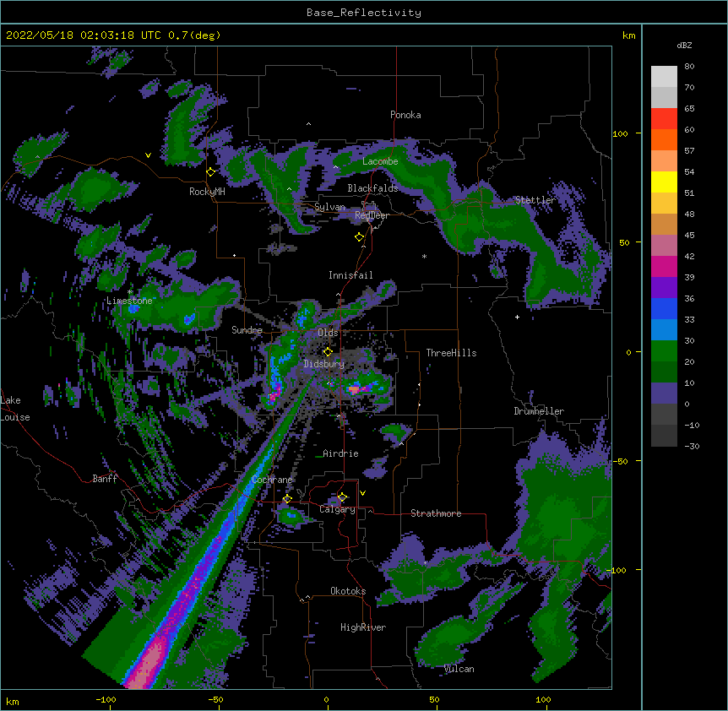Click the yellow 54 dBZ legend swatch
The width and height of the screenshot is (728, 711).
[x=664, y=182]
